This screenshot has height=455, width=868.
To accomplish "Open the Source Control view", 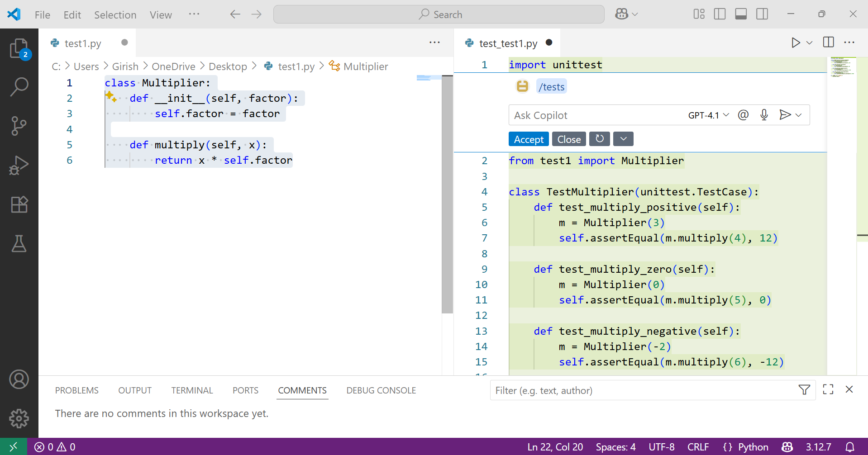I will coord(19,126).
